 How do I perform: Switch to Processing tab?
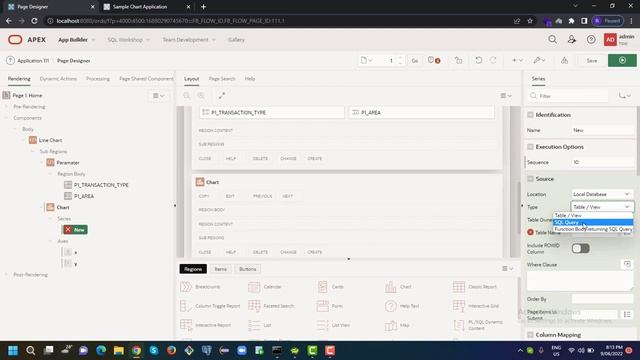98,79
